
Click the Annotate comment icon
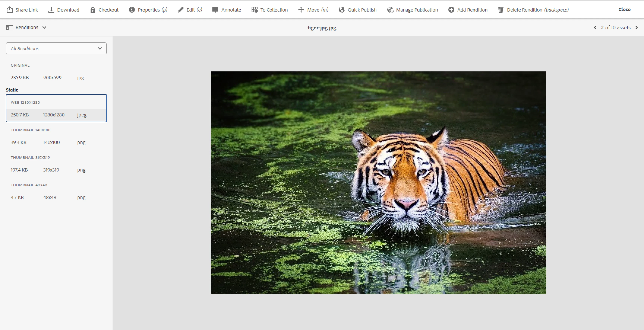coord(215,10)
